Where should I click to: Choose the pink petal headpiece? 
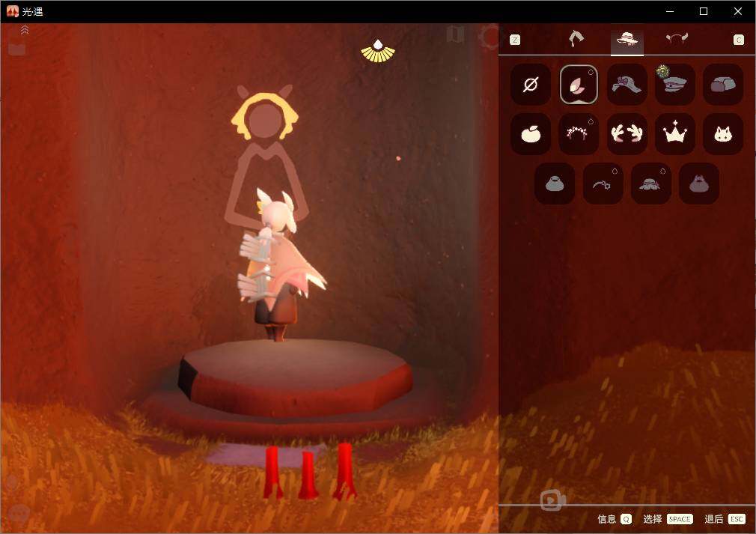click(579, 85)
